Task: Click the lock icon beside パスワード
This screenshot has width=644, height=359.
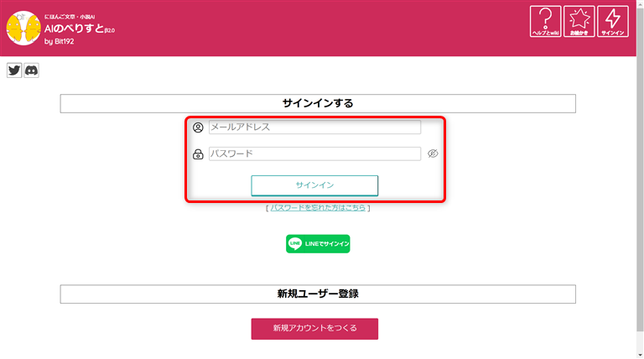Action: pyautogui.click(x=198, y=154)
